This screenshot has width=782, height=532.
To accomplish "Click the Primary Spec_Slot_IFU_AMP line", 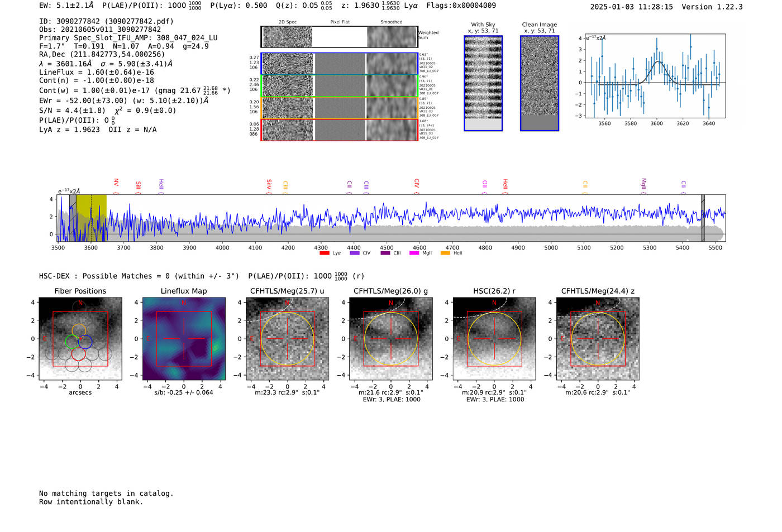I will pyautogui.click(x=128, y=38).
